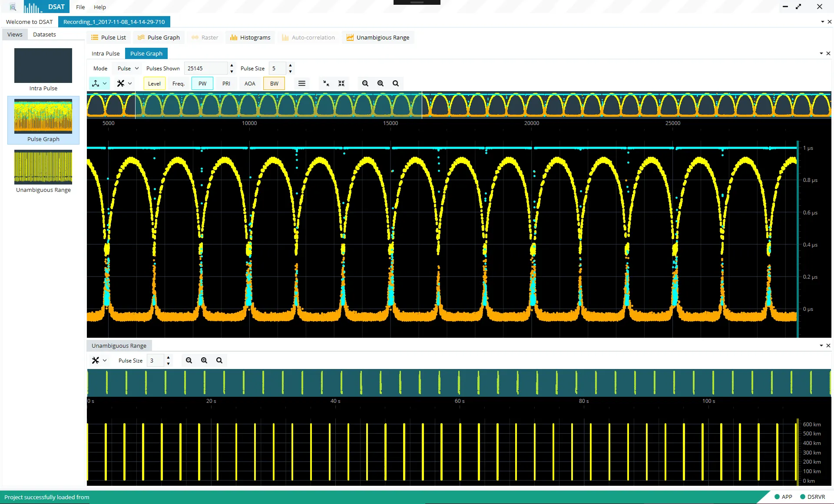Zoom in on the Unambiguous Range plot
834x504 pixels.
coord(204,360)
